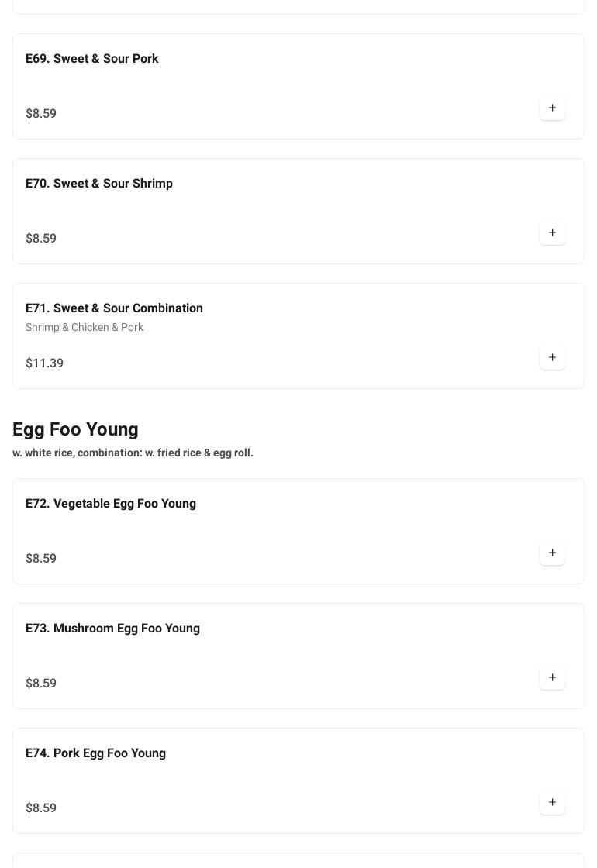Add E74 Pork Egg Foo Young to cart
The height and width of the screenshot is (868, 597).
552,802
